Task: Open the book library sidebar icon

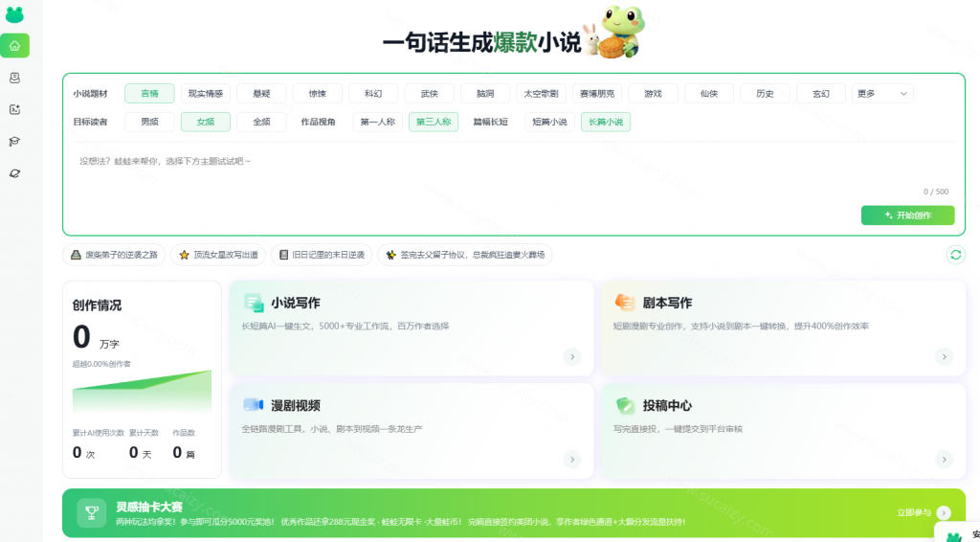Action: tap(14, 78)
